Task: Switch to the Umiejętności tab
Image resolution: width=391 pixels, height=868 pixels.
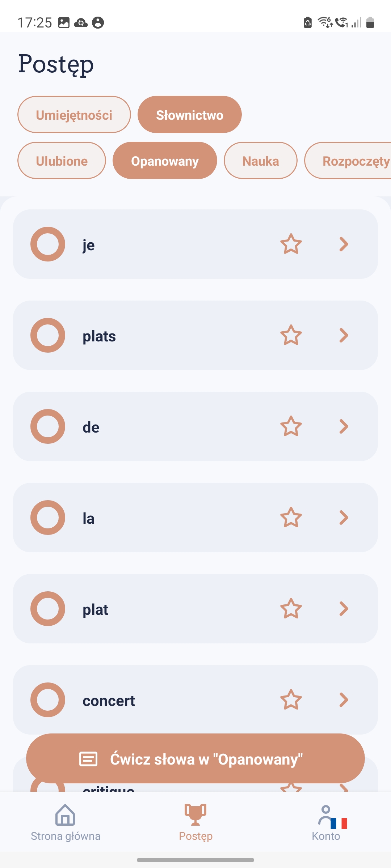Action: [74, 115]
